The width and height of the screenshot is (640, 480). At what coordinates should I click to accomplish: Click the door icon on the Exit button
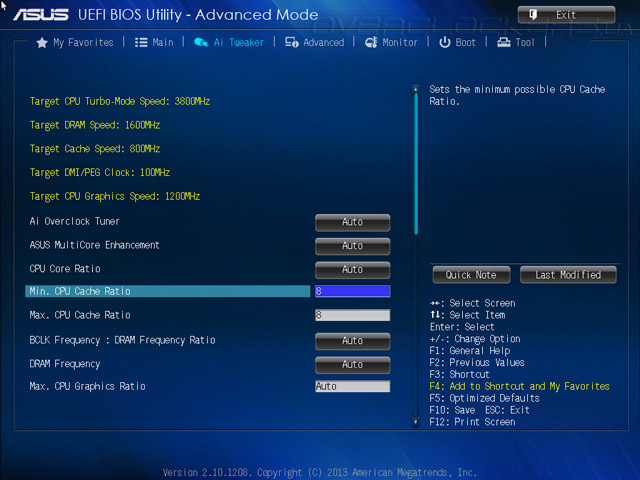(533, 15)
